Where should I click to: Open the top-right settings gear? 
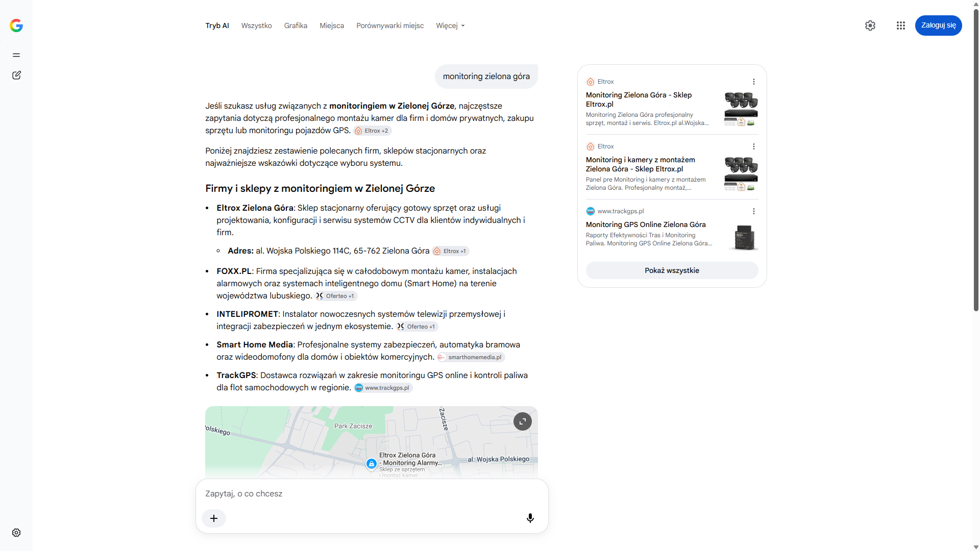[x=870, y=26]
